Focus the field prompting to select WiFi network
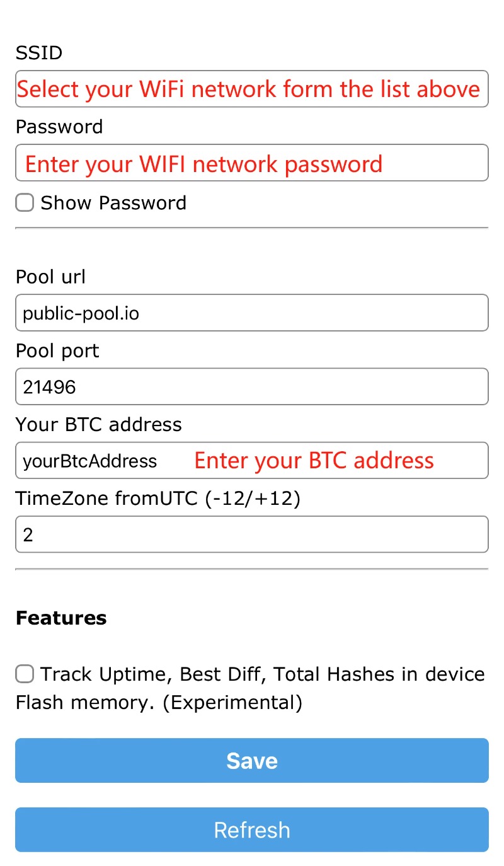The image size is (504, 866). click(x=252, y=89)
